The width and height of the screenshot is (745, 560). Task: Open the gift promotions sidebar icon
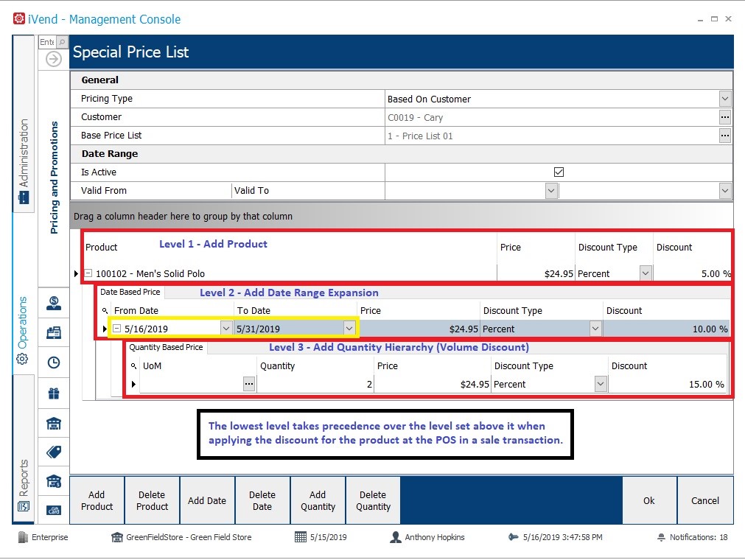54,393
